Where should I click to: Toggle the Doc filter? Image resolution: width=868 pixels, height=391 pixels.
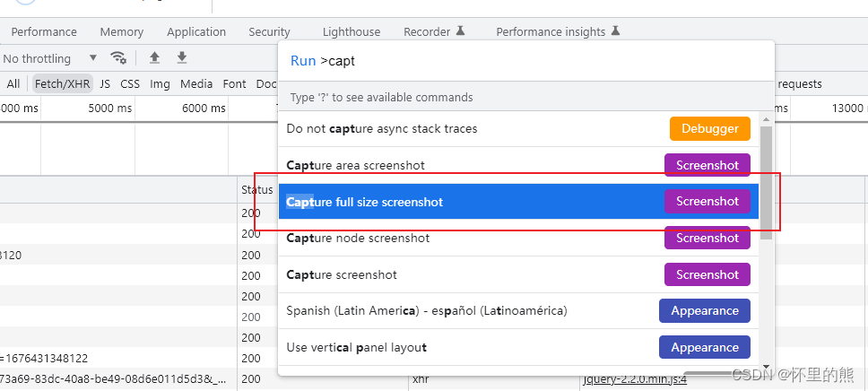coord(266,83)
